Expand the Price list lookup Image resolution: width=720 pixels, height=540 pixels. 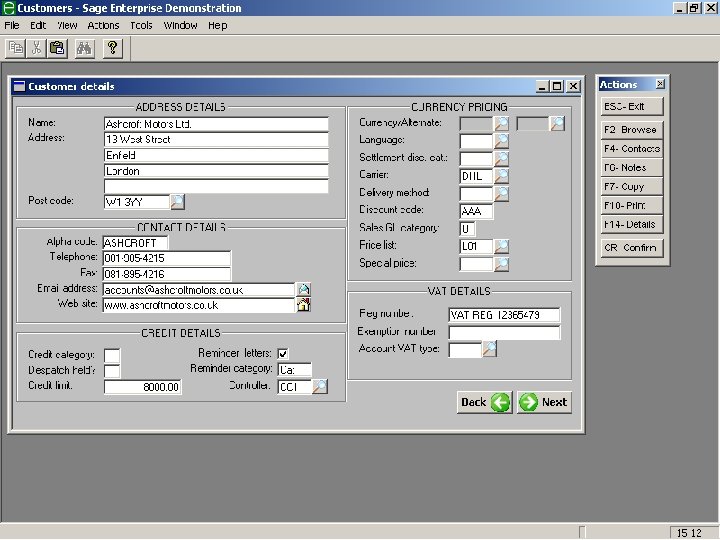[x=502, y=245]
